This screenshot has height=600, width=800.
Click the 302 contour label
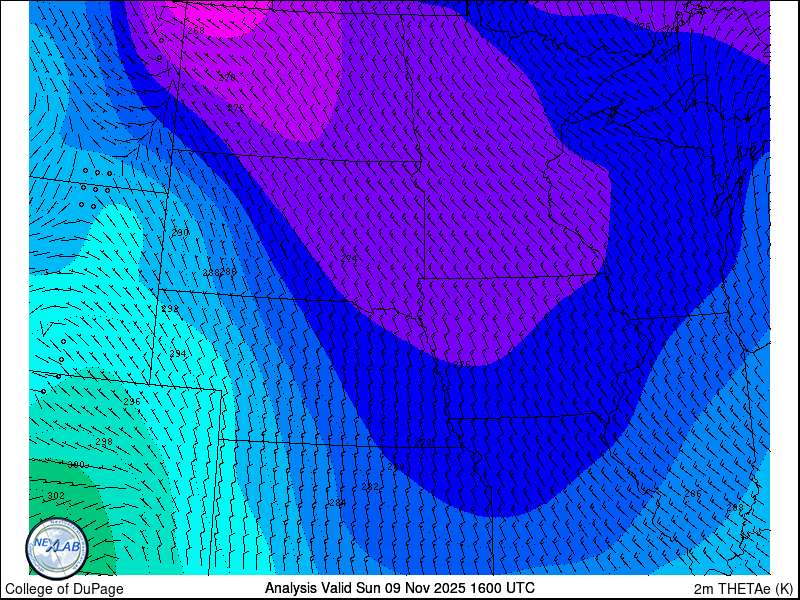(x=56, y=495)
